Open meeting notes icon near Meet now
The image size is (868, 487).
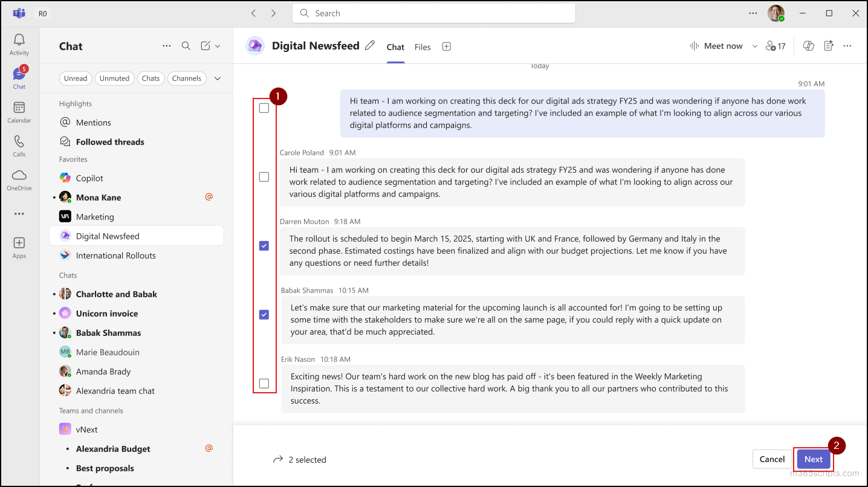(829, 45)
